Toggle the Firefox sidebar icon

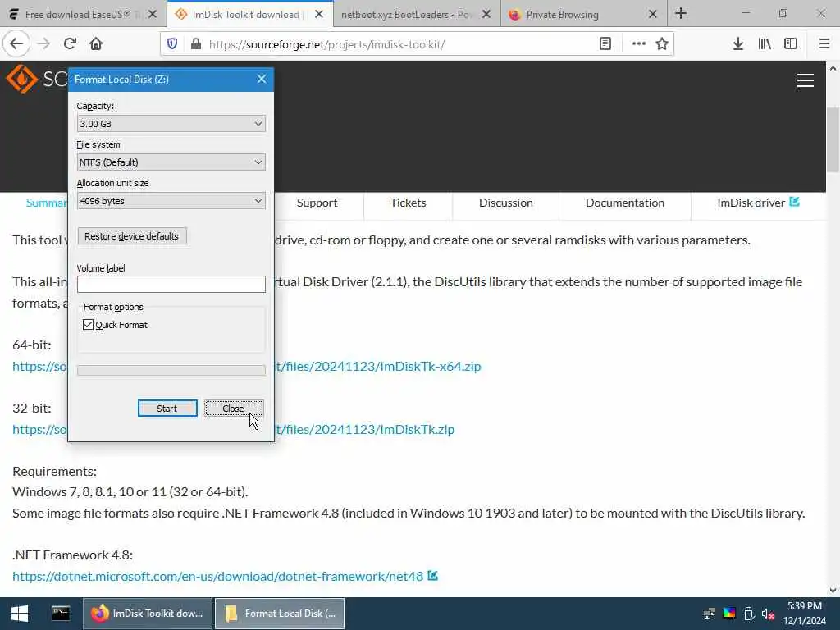791,44
